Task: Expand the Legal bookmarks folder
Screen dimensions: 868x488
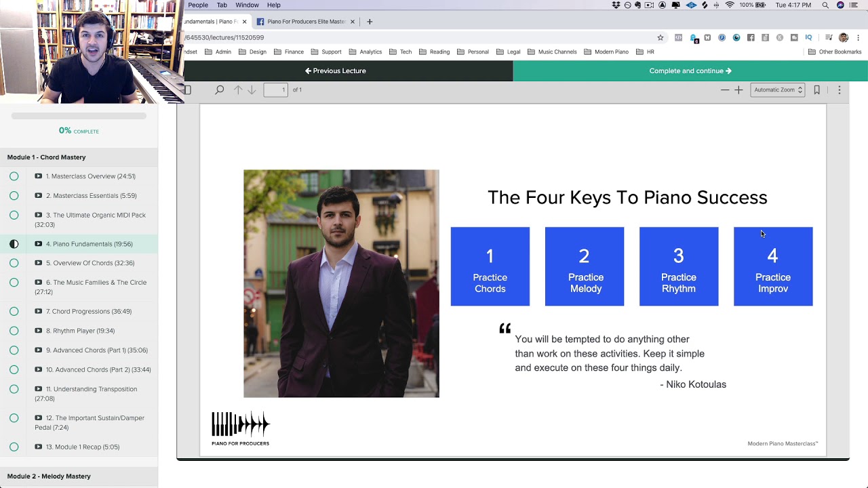Action: click(x=508, y=52)
